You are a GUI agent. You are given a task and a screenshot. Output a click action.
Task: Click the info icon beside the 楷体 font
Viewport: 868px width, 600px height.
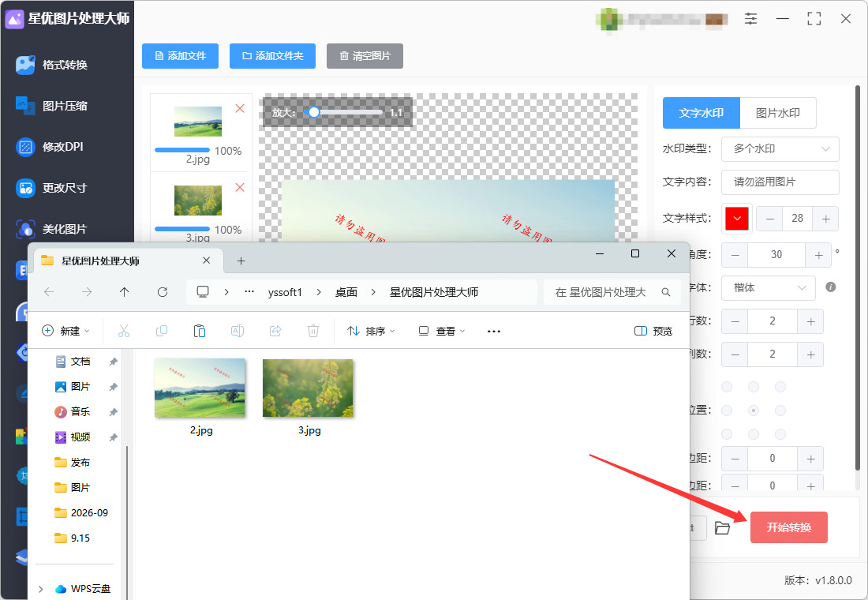830,287
